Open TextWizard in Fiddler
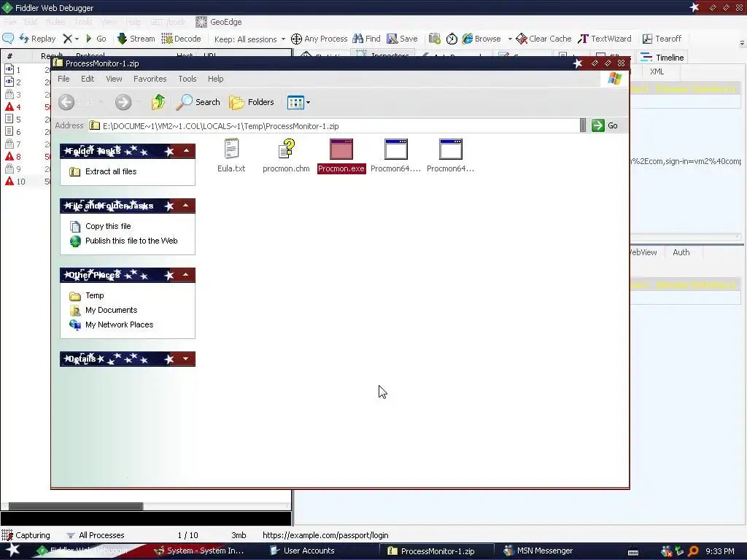This screenshot has width=747, height=560. pos(605,39)
